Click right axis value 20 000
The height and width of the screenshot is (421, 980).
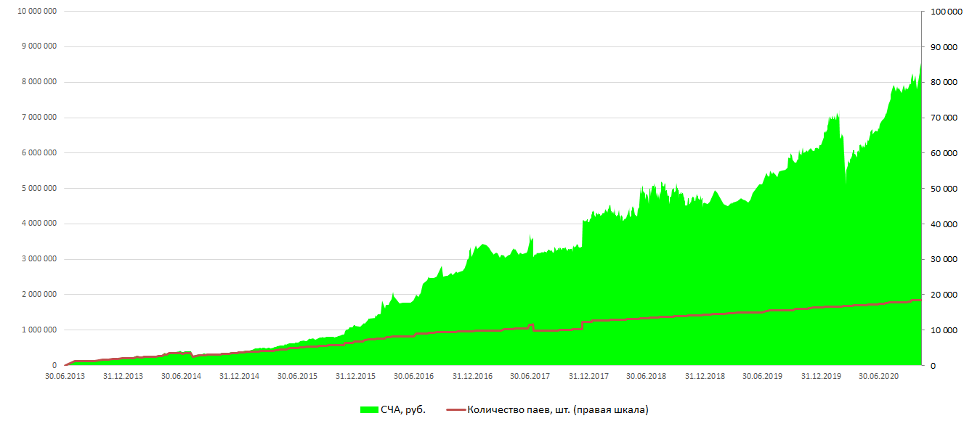943,295
